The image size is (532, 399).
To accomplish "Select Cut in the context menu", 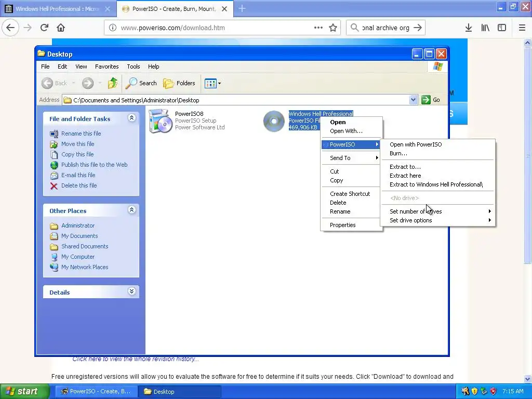I will point(352,171).
